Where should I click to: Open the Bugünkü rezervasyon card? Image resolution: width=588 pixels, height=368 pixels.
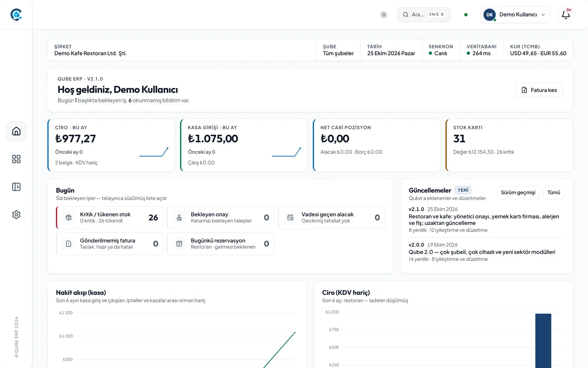tap(220, 244)
